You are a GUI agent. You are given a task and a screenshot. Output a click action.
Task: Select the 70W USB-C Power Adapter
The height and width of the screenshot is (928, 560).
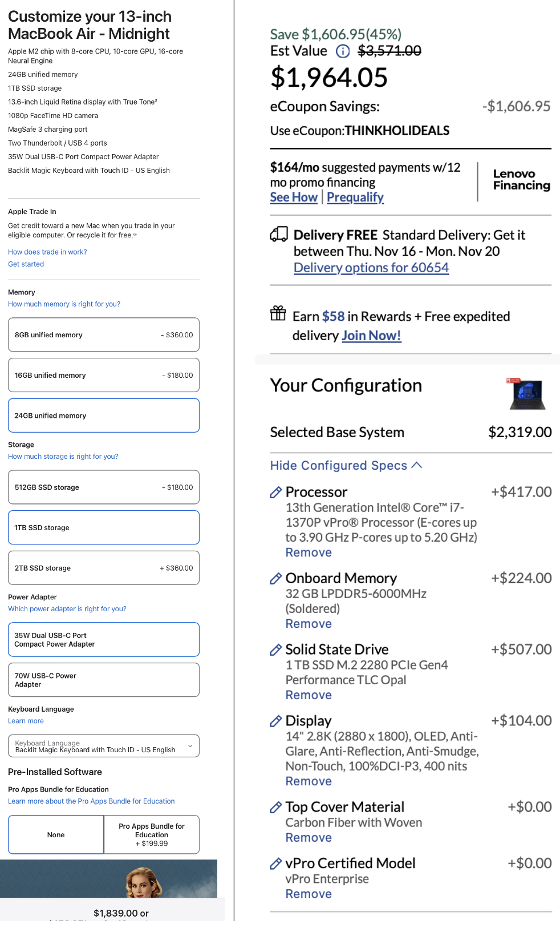(104, 680)
